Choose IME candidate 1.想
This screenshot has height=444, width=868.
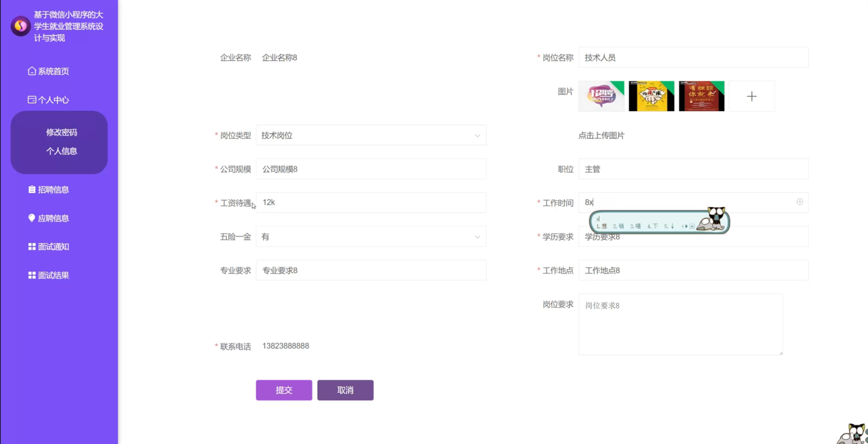601,226
